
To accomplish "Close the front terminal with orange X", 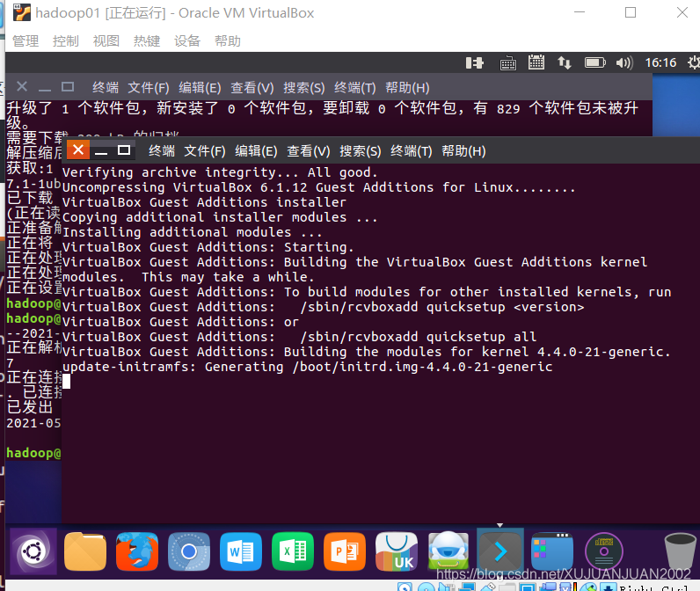I will (78, 150).
